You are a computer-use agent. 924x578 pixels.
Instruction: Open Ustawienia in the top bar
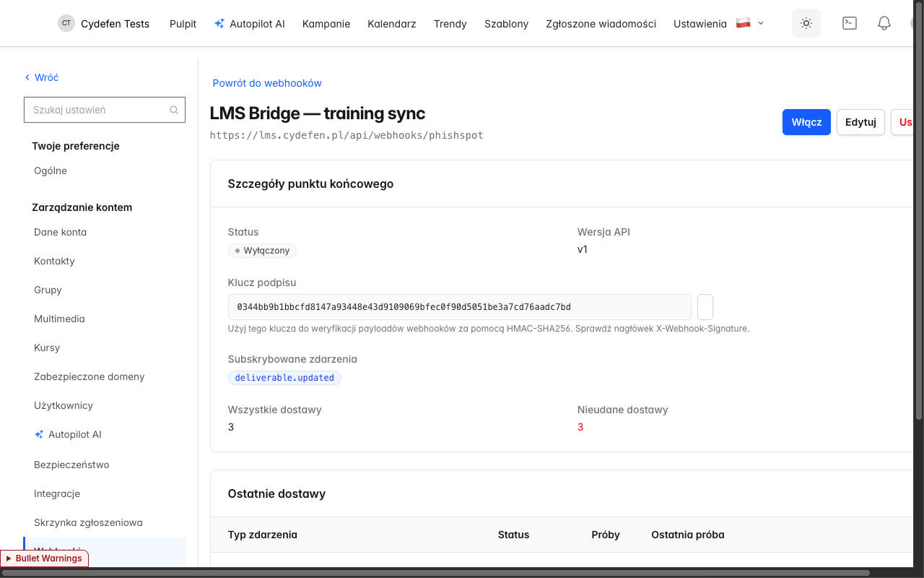tap(700, 24)
